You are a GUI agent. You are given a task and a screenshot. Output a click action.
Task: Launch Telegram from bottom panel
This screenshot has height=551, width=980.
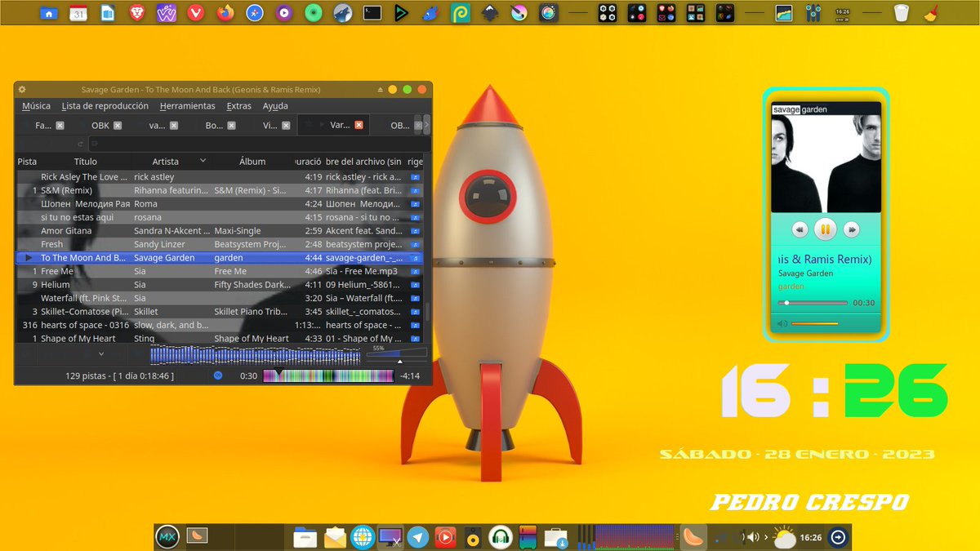(x=419, y=537)
